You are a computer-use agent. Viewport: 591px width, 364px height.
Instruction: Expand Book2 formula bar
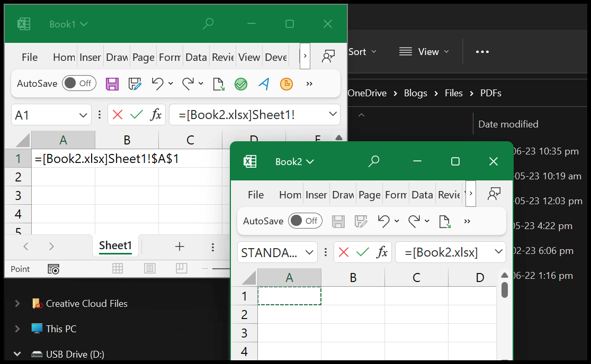point(498,251)
